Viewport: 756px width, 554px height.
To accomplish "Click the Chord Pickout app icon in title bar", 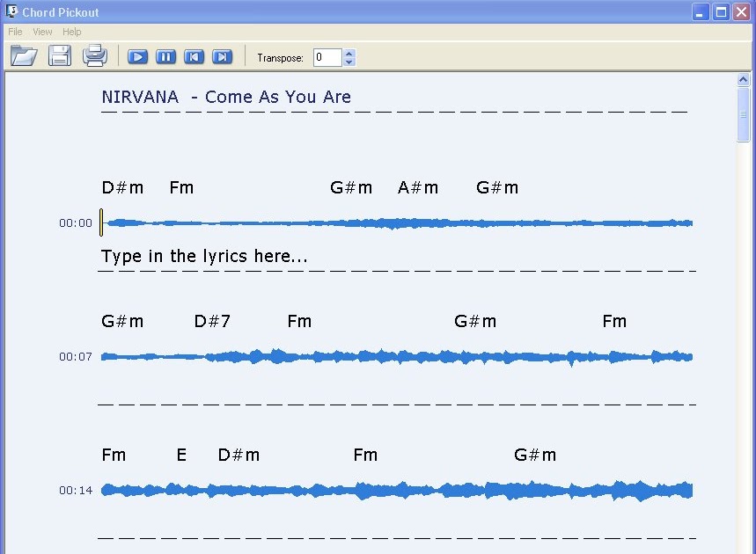I will pos(11,11).
